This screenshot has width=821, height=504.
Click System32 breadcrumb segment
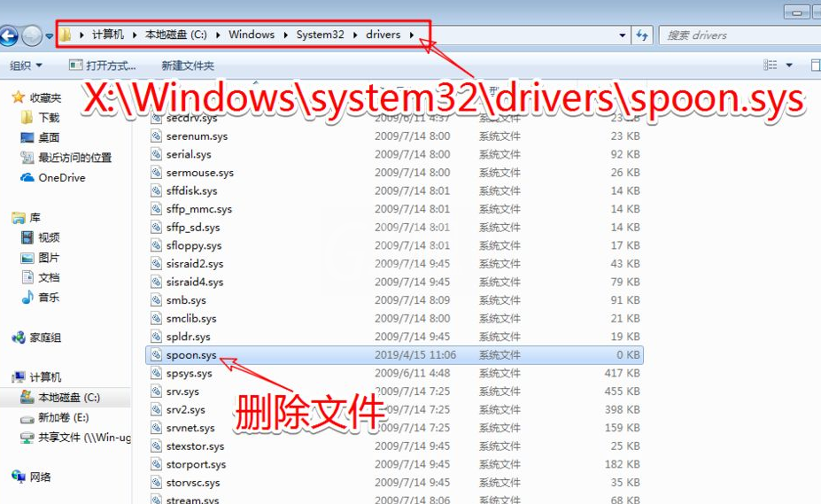[x=320, y=35]
